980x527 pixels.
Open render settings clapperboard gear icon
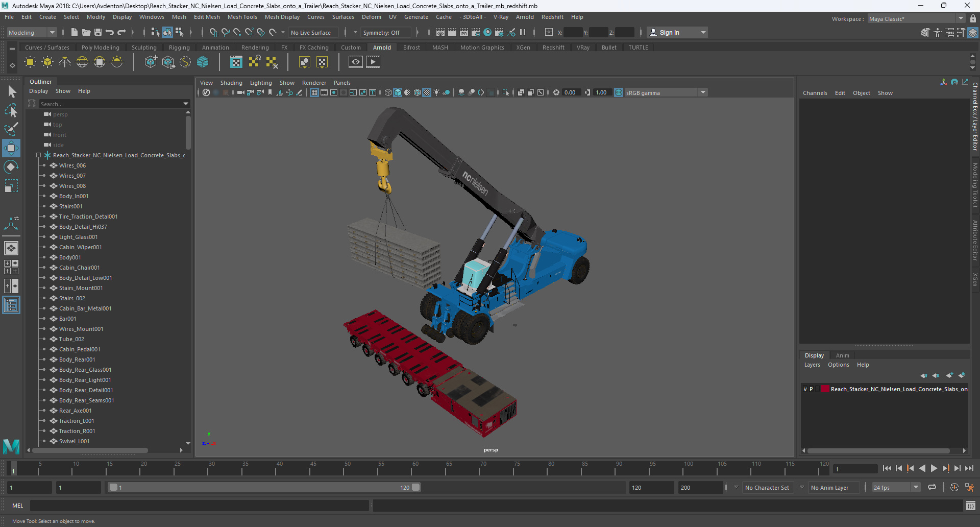[x=476, y=32]
